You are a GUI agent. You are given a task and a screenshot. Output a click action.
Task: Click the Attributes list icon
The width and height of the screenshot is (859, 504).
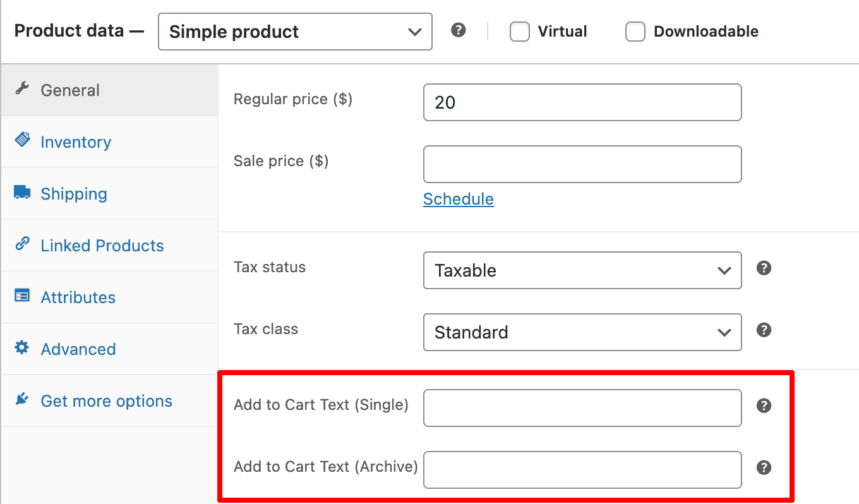click(x=22, y=296)
